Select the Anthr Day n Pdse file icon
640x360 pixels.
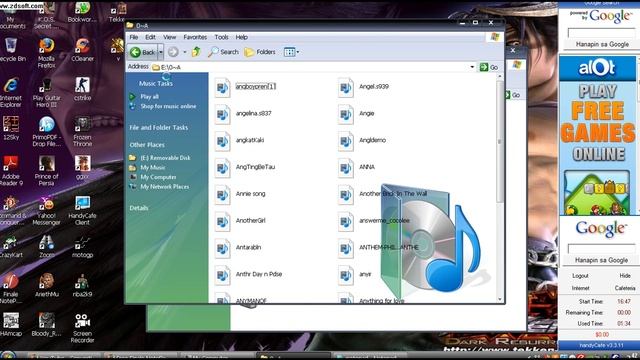click(x=222, y=276)
